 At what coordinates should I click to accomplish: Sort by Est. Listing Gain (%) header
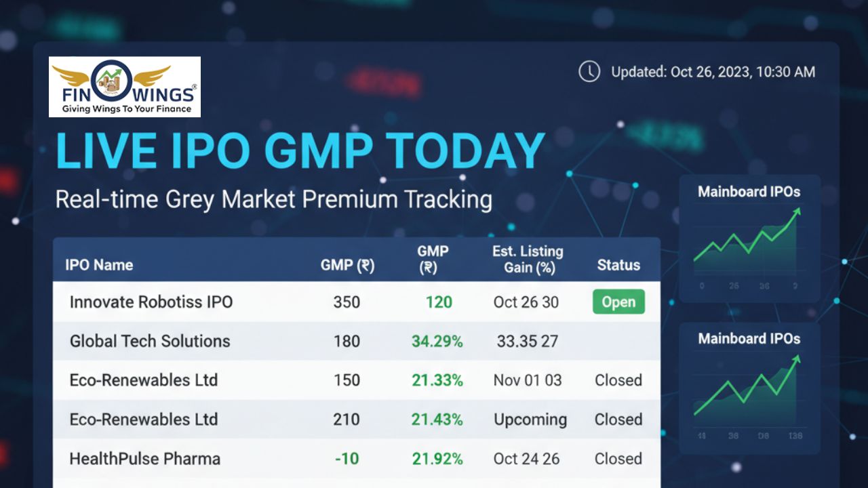pyautogui.click(x=528, y=260)
